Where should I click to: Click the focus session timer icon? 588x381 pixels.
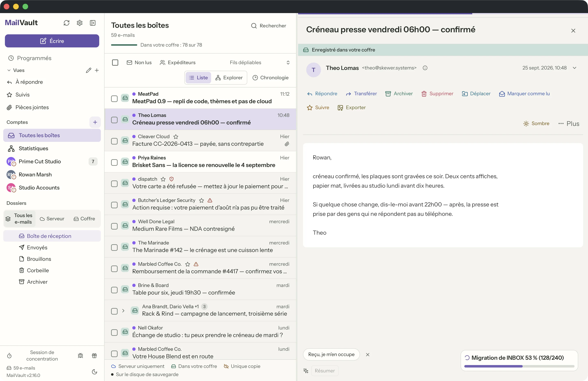pos(9,355)
